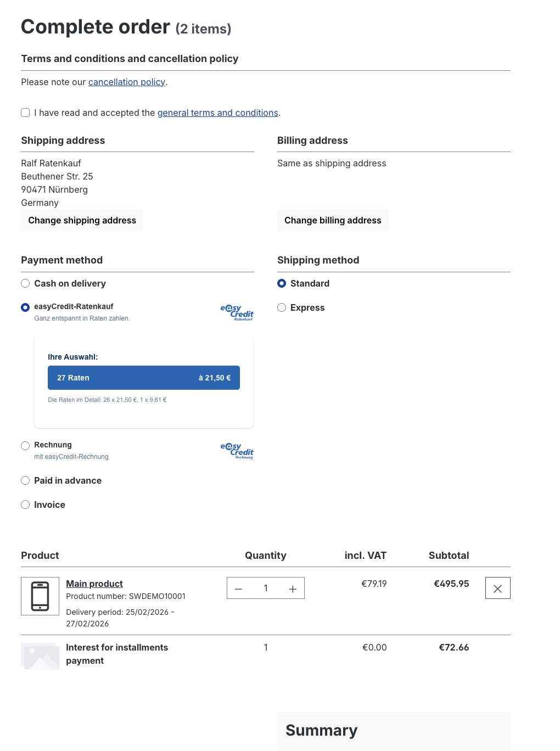Screen dimensions: 560x751
Task: Select Rechnung payment option
Action: point(25,445)
